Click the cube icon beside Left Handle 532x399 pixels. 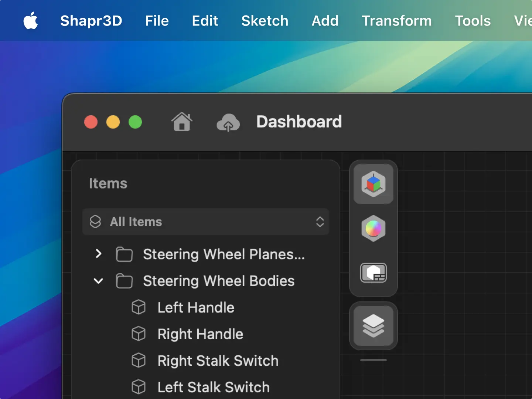(139, 307)
